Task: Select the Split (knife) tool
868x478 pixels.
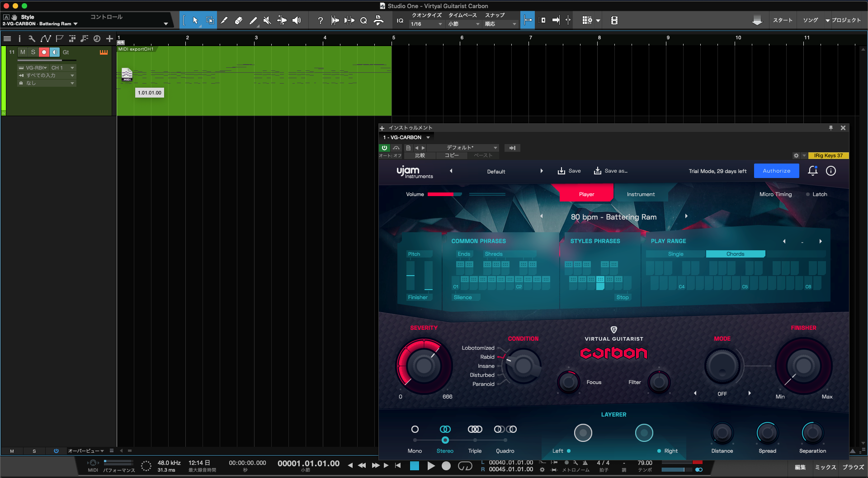Action: [224, 20]
